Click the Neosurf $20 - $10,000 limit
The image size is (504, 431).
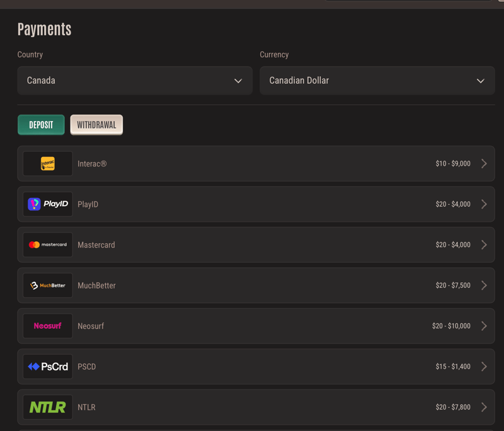click(451, 326)
